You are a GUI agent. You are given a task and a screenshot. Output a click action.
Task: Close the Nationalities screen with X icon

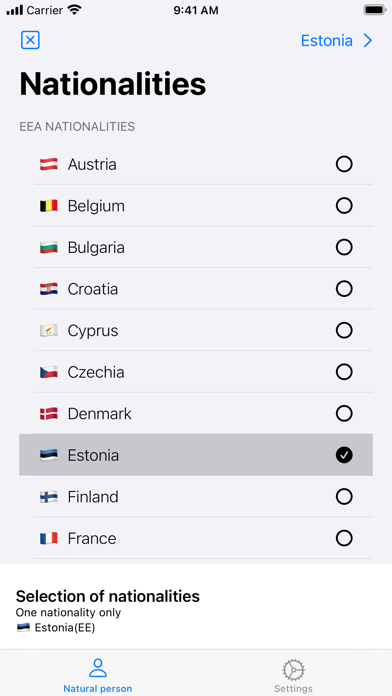point(30,40)
